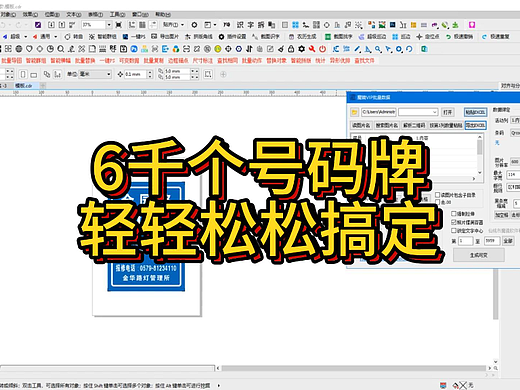520x390 pixels.
Task: Toggle the 去.00 checkbox
Action: [438, 202]
